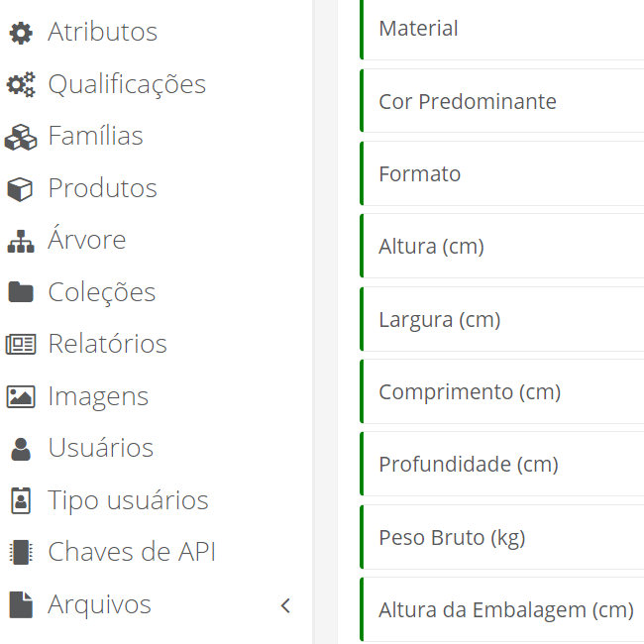Select the Cor Predominante attribute
The height and width of the screenshot is (644, 644).
click(501, 102)
